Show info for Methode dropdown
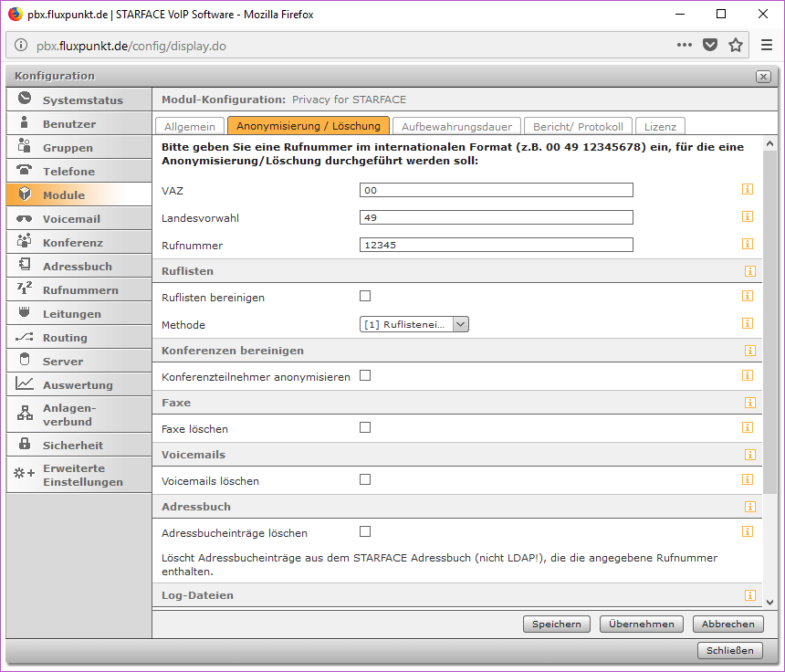Viewport: 785px width, 672px height. (748, 323)
